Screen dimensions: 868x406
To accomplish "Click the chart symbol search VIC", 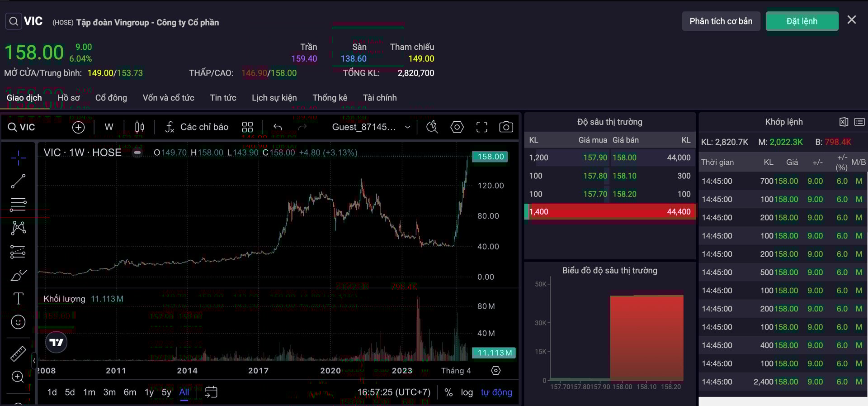I will tap(22, 127).
